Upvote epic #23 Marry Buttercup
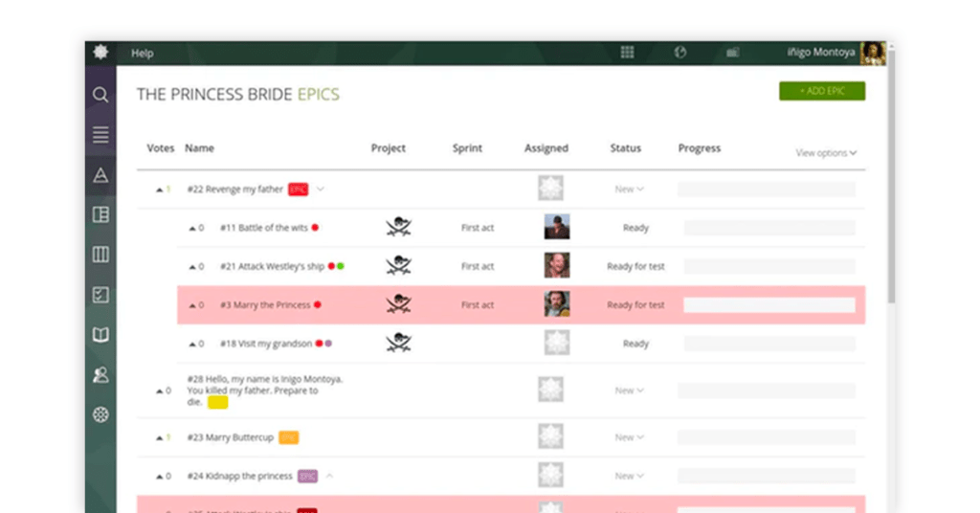The height and width of the screenshot is (513, 980). (159, 438)
